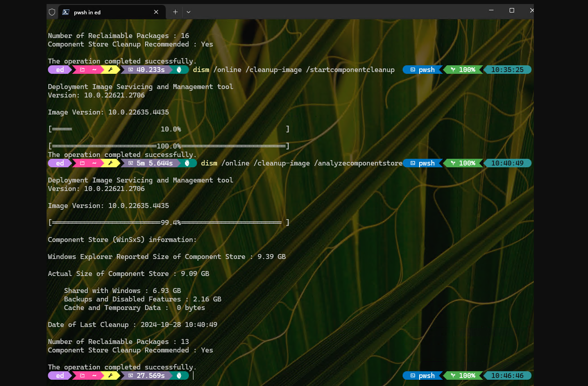Click the 100.0% progress bar
Viewport: 588px width, 386px height.
point(168,145)
